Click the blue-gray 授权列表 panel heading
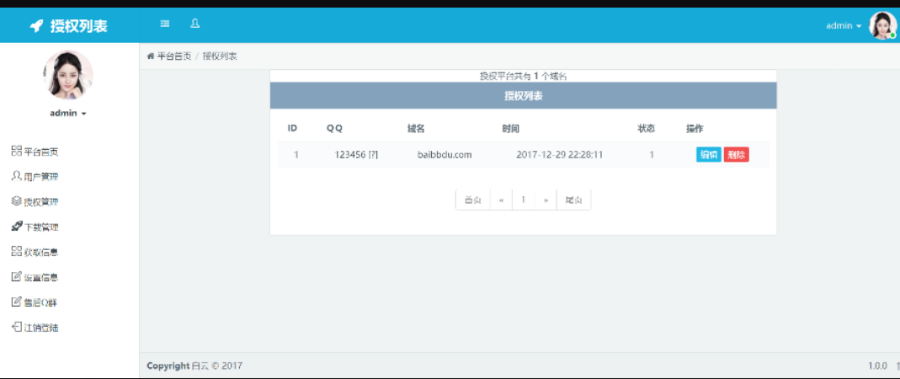Screen dimensions: 900x379 [523, 96]
